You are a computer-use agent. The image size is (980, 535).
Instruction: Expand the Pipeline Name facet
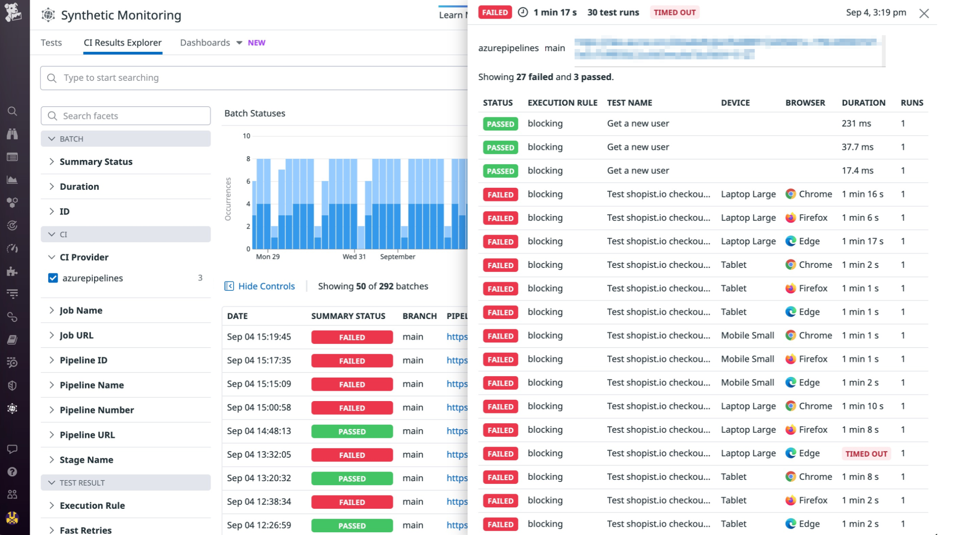point(92,385)
